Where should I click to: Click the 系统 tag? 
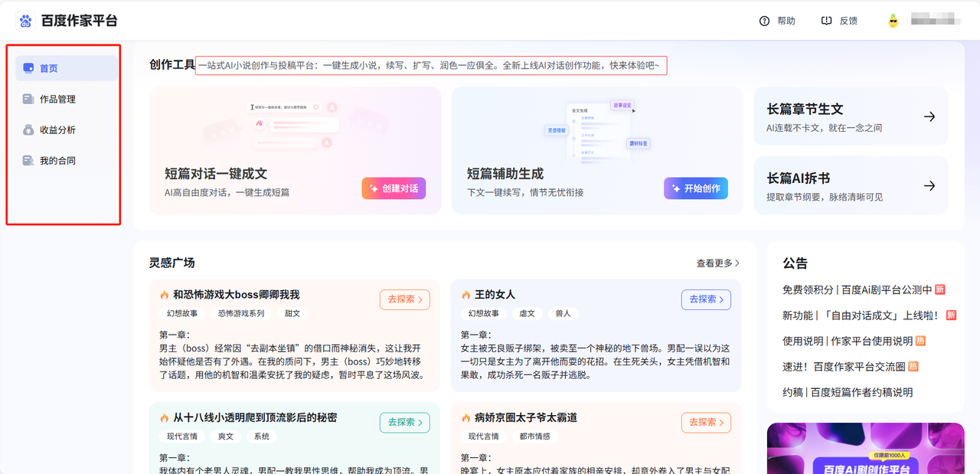(x=262, y=436)
